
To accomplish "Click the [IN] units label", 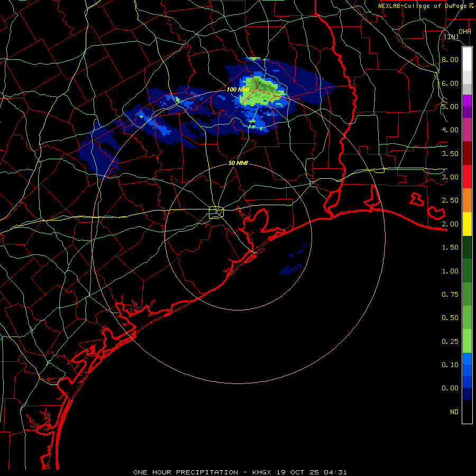I will point(452,37).
